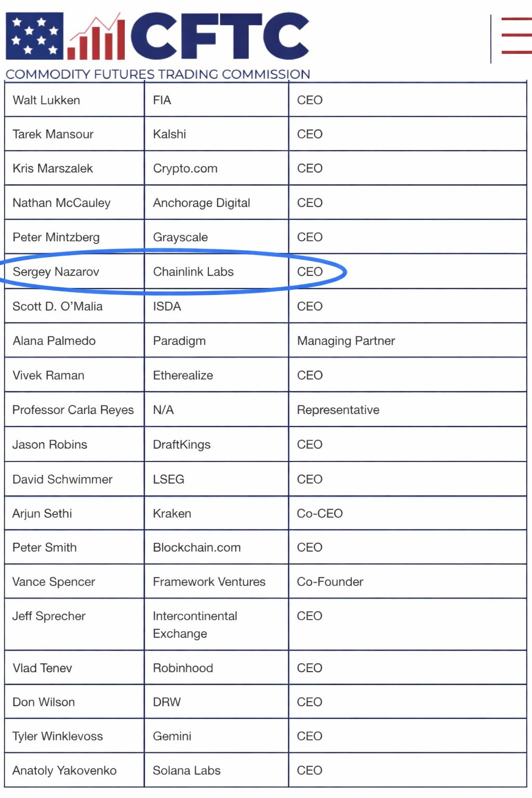Click the Co-CEO title for Kraken
Viewport: 532px width, 798px height.
(x=320, y=513)
